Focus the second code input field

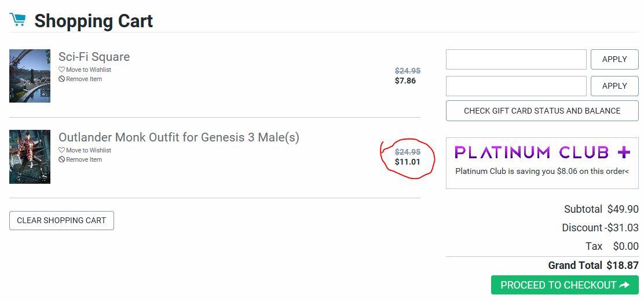click(x=516, y=86)
